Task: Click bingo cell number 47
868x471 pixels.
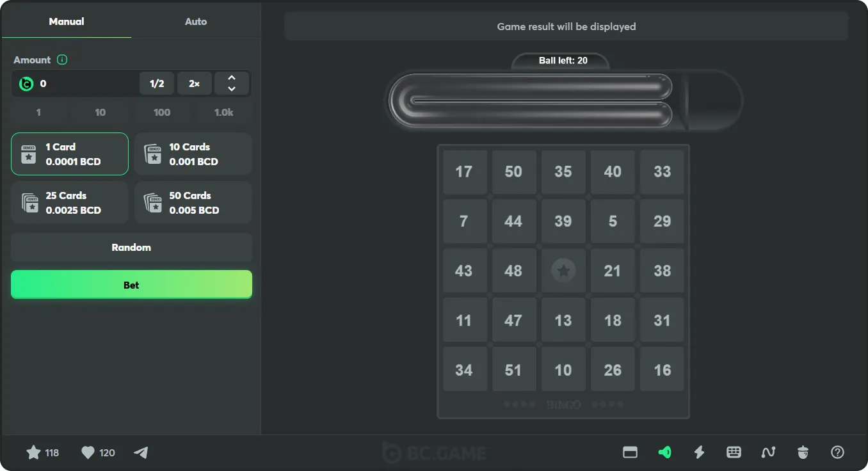Action: [513, 320]
